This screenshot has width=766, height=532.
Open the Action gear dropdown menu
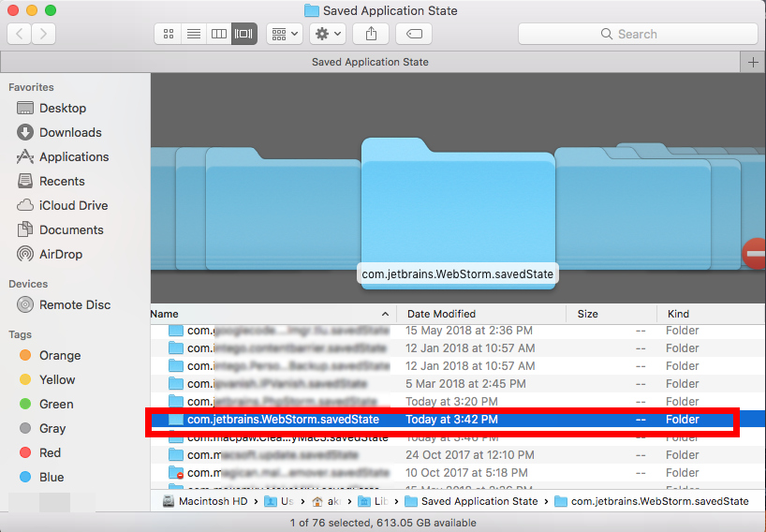(329, 34)
